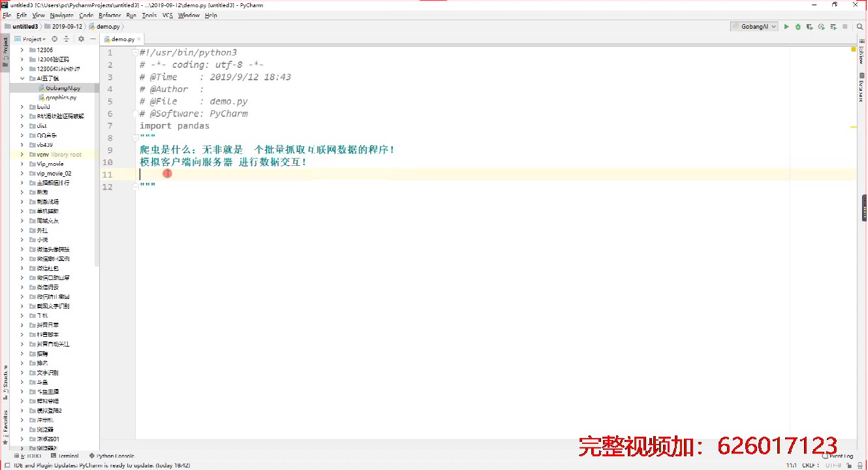Click the CRLF line separator in status bar
Screen dimensions: 868x470
coord(810,465)
